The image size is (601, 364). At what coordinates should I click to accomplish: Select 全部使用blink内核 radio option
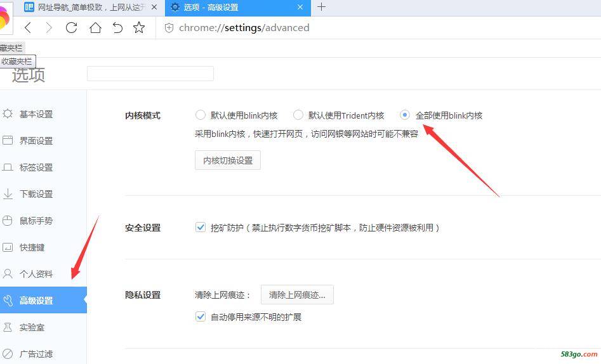[405, 115]
